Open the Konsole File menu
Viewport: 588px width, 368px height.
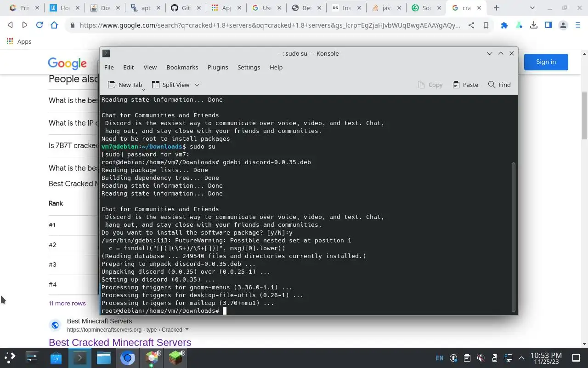[x=109, y=67]
